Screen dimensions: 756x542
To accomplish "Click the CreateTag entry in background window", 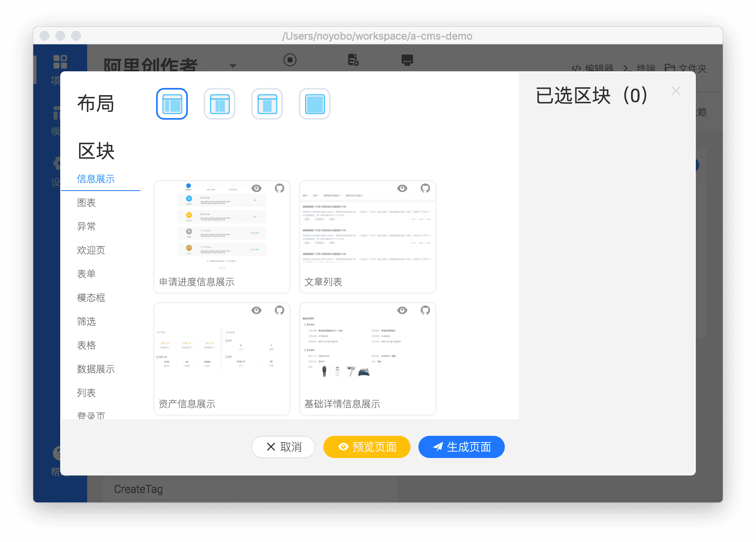I will pyautogui.click(x=139, y=489).
